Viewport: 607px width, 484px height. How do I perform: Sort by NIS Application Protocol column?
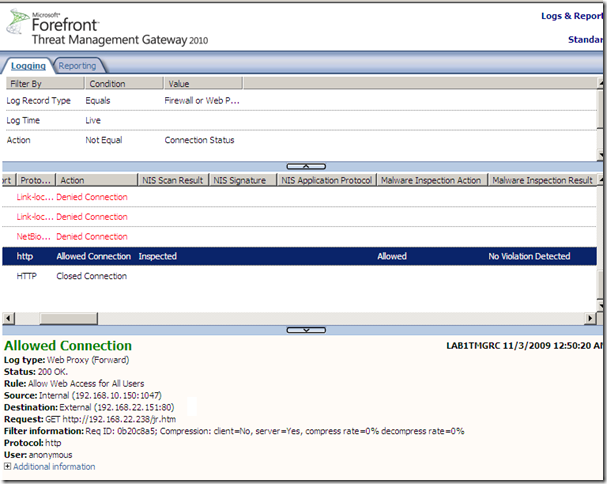tap(327, 180)
